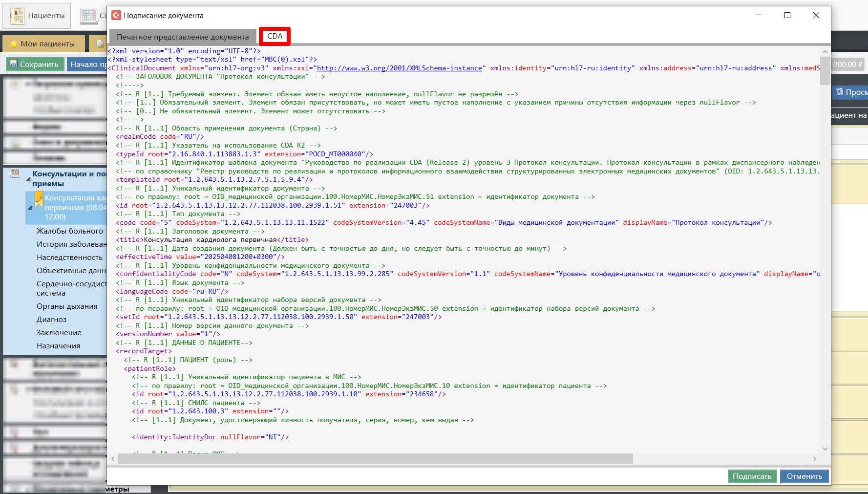Image resolution: width=868 pixels, height=494 pixels.
Task: Select Жалобы больного in the tree
Action: (70, 231)
